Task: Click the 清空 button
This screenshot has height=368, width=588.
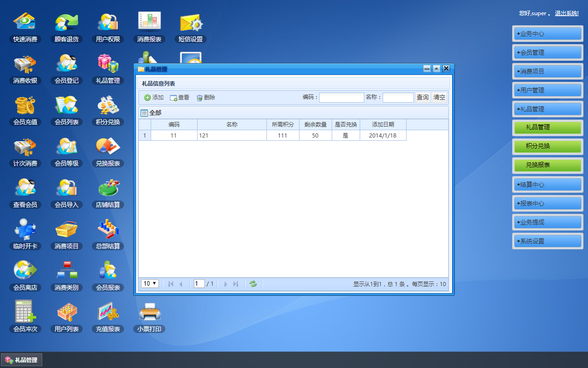Action: 439,98
